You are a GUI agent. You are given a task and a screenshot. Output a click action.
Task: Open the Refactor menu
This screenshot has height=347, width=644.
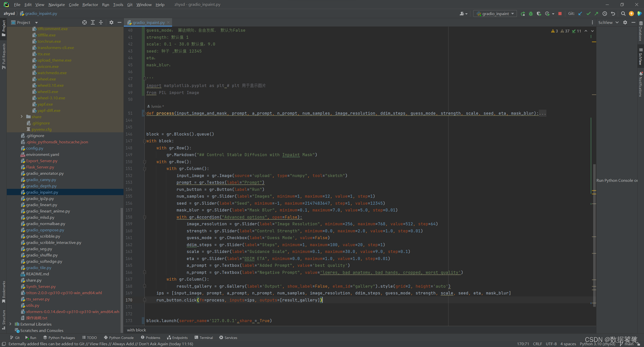(90, 5)
